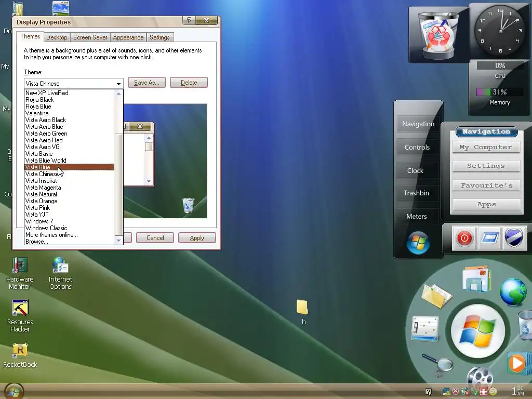
Task: Click the Cancel button
Action: [155, 238]
